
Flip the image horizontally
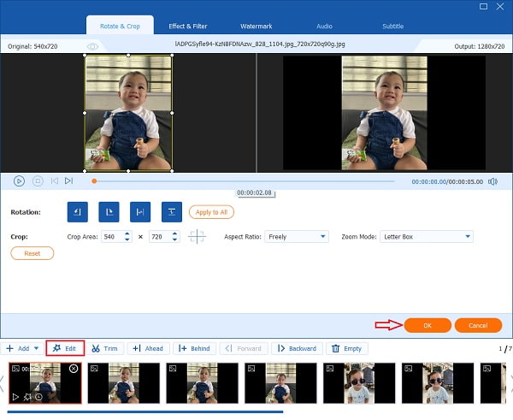click(140, 212)
